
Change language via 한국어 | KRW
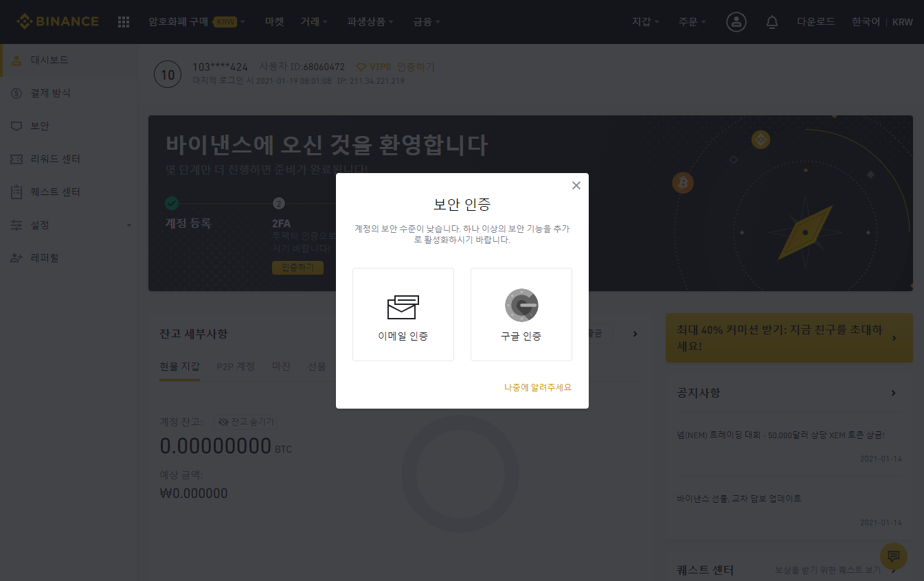(x=882, y=22)
